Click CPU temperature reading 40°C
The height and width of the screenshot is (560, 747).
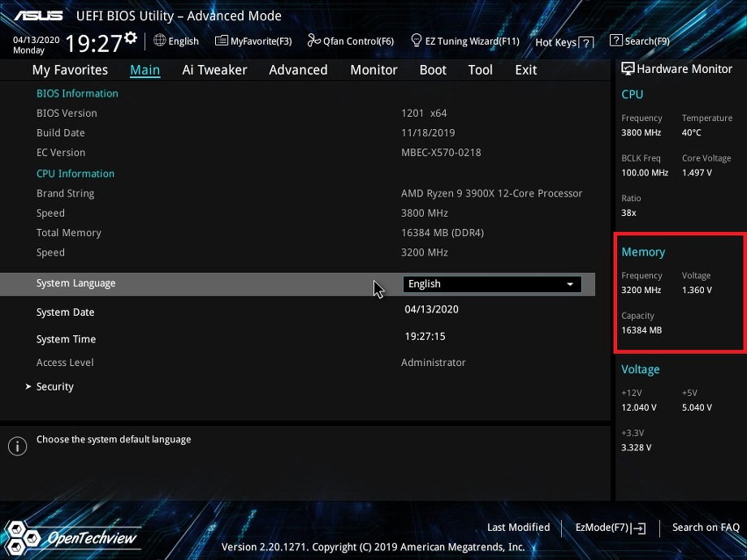tap(691, 132)
